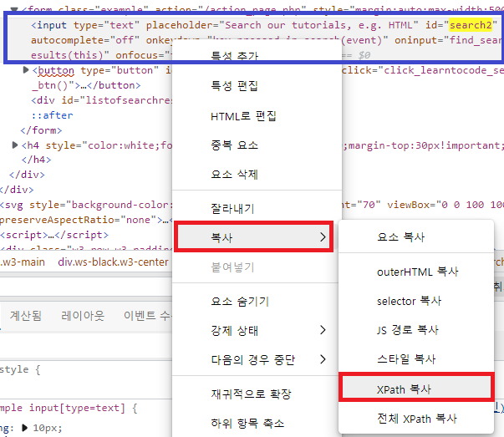This screenshot has width=504, height=437.
Task: Click arrow chevron next to '강제 상태'
Action: pos(323,330)
